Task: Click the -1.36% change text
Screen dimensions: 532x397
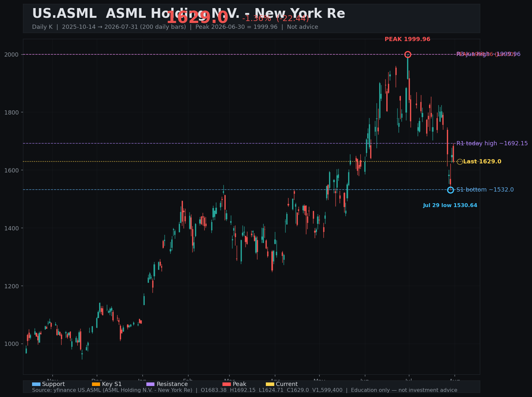Action: click(256, 19)
